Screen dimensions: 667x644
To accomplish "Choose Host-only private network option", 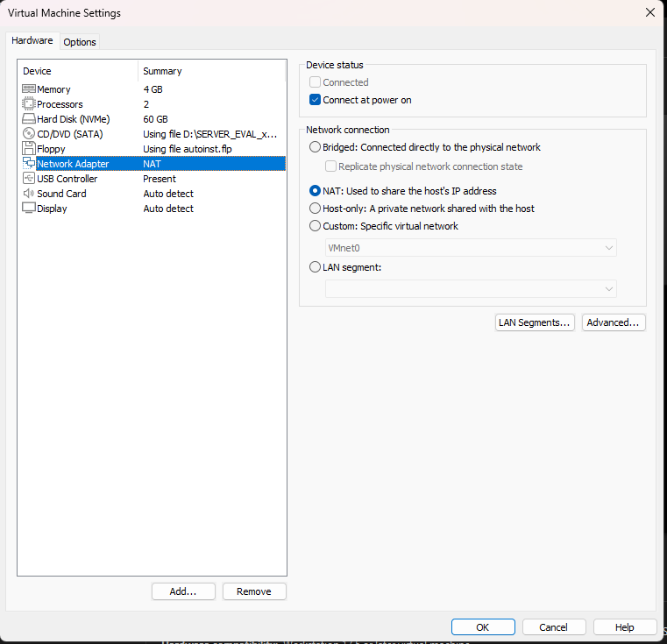I will (316, 209).
